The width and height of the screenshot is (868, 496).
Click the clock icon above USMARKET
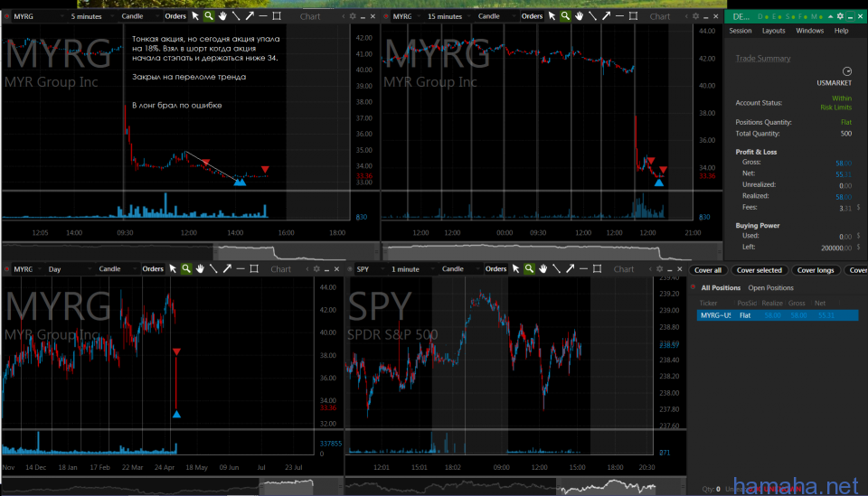[846, 71]
